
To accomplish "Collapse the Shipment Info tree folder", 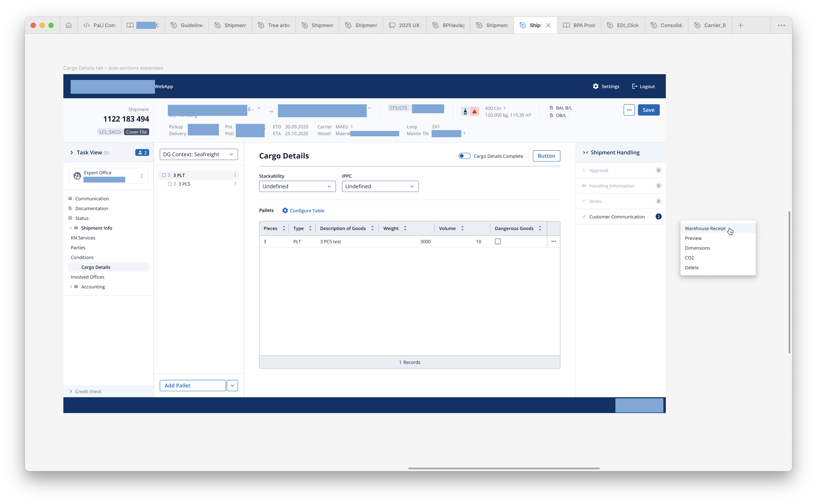I will pyautogui.click(x=71, y=228).
